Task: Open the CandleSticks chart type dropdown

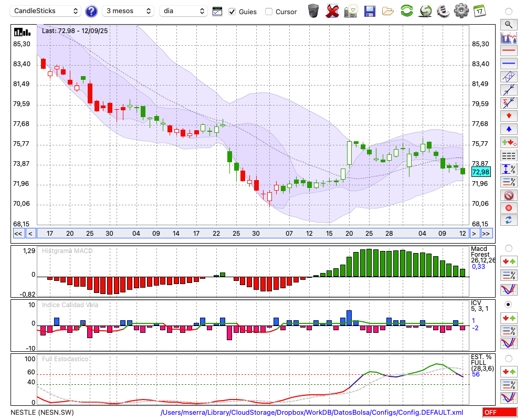Action: point(46,11)
